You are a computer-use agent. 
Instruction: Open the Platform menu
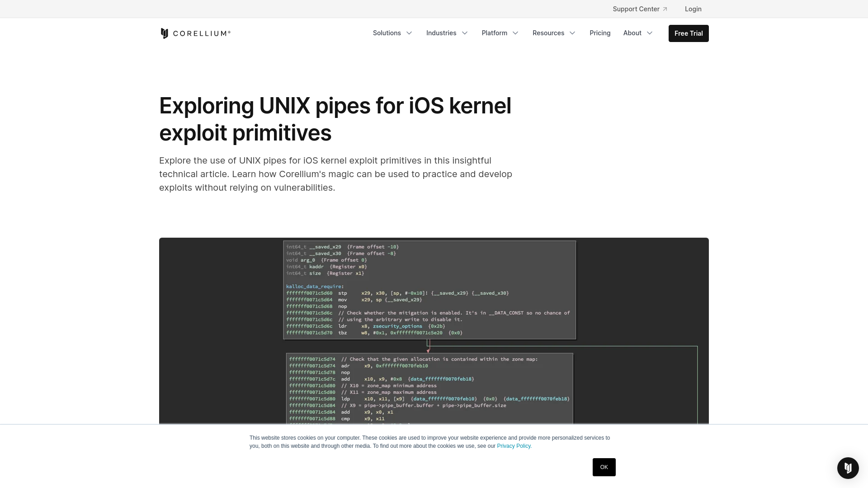pyautogui.click(x=500, y=33)
